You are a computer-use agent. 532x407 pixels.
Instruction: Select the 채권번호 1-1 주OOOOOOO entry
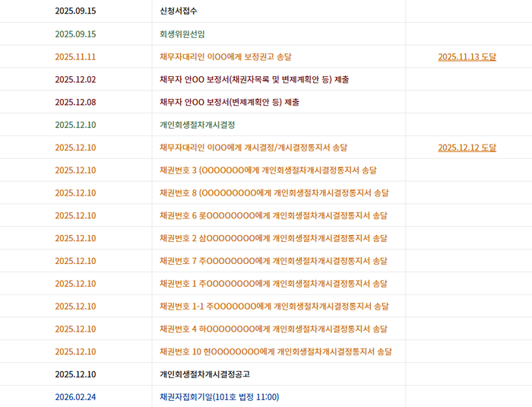[x=274, y=307]
